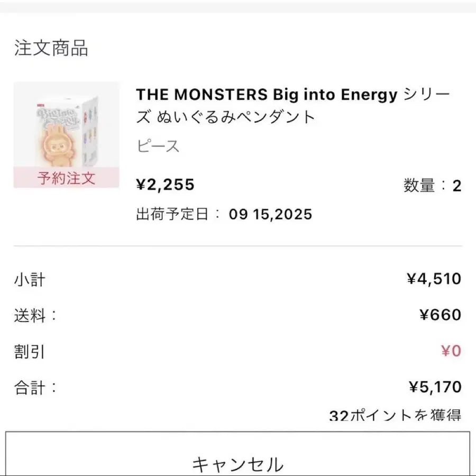
Task: Click the unit price ¥2,255
Action: coord(165,185)
